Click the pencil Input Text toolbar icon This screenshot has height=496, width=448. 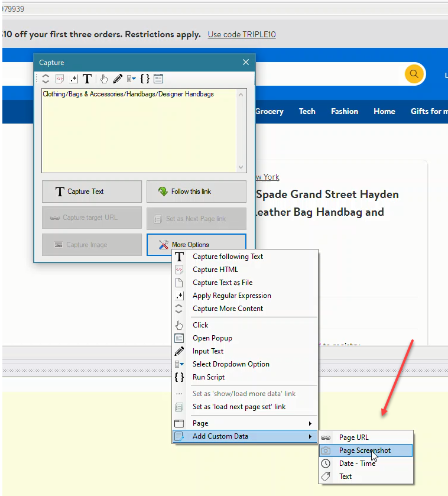(x=118, y=79)
